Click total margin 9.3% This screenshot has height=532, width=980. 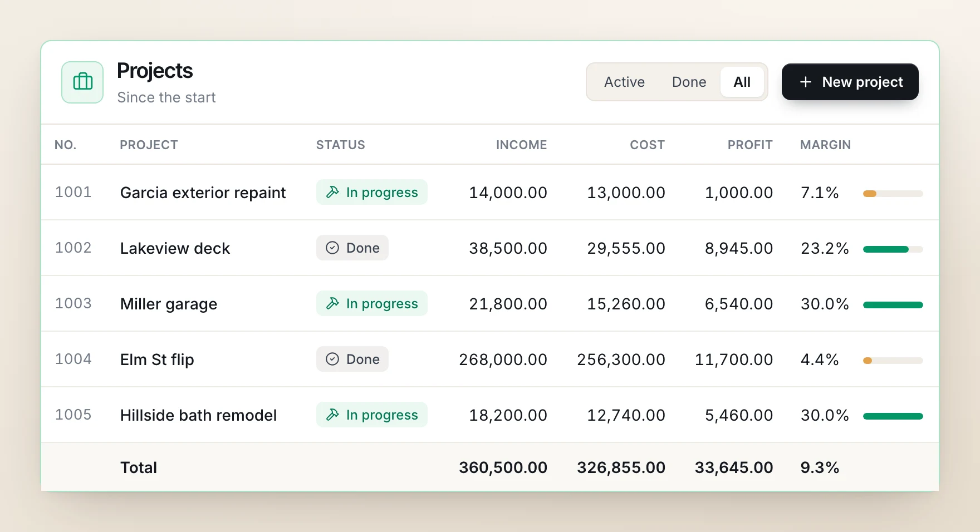point(820,467)
